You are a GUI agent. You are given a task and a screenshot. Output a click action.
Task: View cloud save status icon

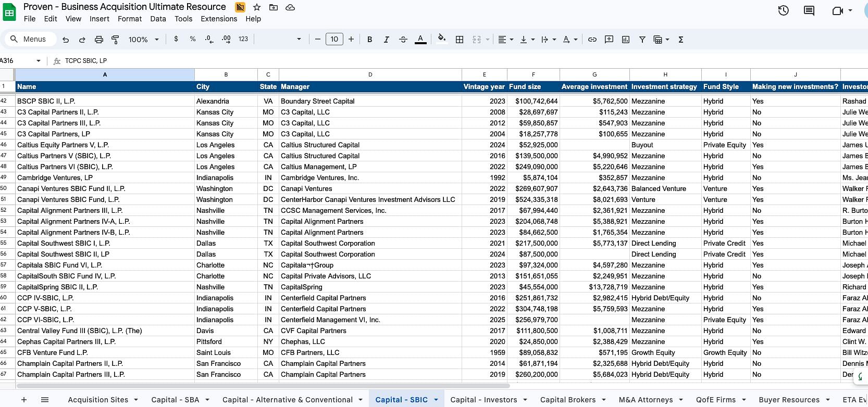290,7
